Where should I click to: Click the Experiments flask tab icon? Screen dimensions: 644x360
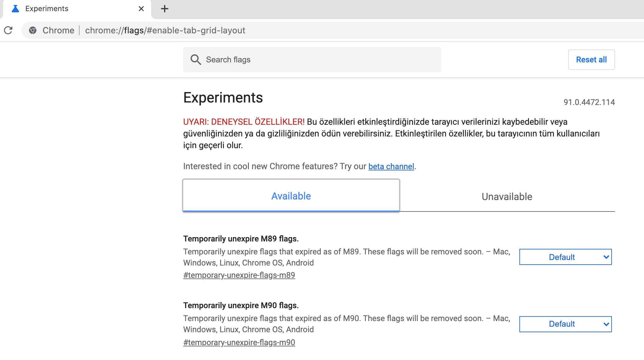15,9
